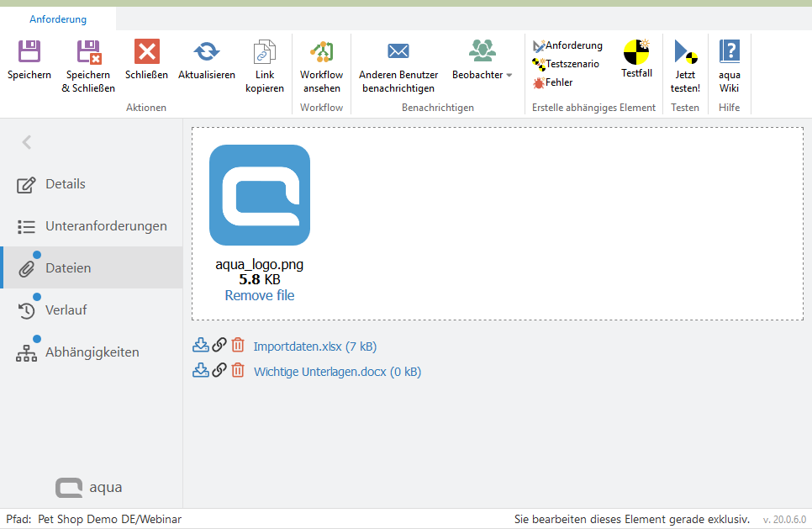
Task: Open the Verlauf section
Action: [66, 310]
